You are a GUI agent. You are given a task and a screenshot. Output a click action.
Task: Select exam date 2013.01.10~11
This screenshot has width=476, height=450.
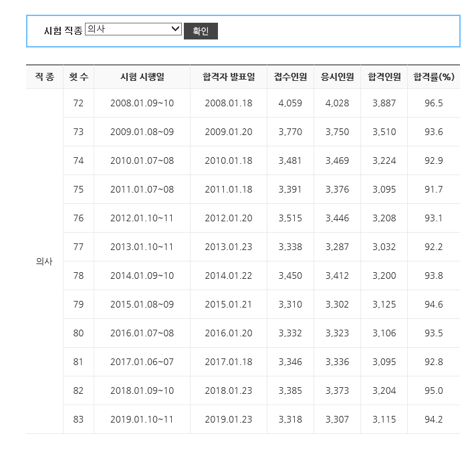[x=142, y=247]
